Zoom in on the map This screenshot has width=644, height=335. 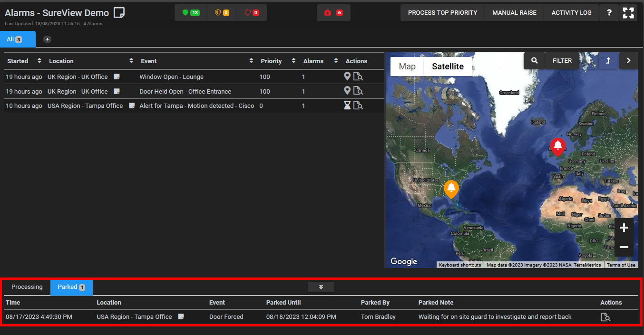624,228
